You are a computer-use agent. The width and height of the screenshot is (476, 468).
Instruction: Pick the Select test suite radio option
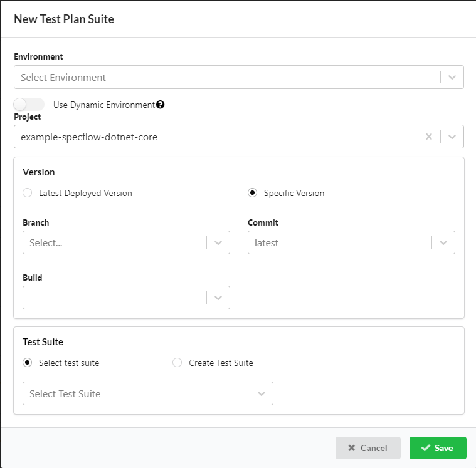[x=28, y=362]
